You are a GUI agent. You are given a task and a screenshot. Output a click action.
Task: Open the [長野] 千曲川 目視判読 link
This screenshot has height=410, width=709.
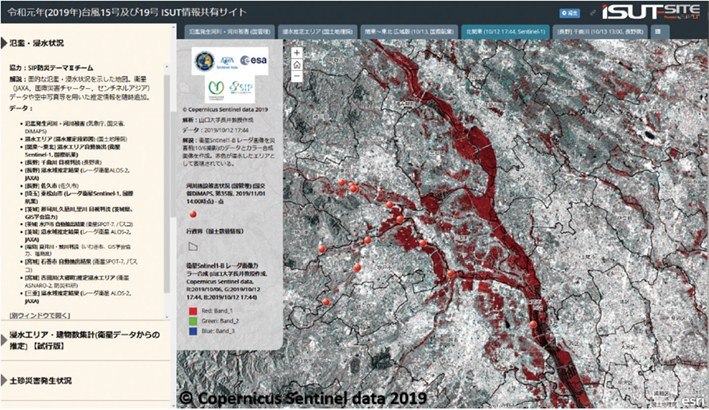pyautogui.click(x=63, y=162)
